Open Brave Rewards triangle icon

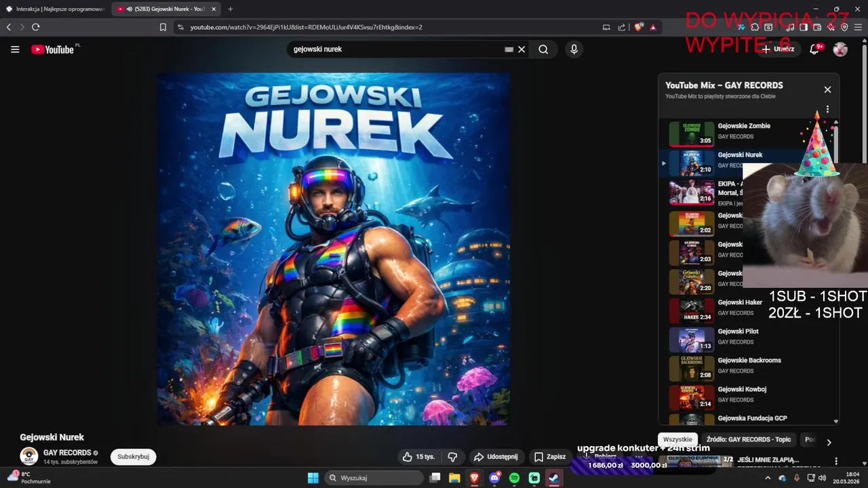653,27
